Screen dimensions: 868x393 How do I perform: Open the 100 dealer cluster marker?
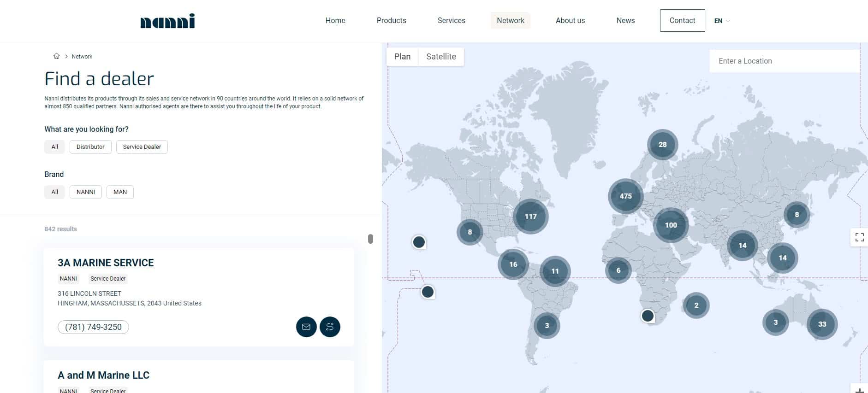[x=671, y=225]
